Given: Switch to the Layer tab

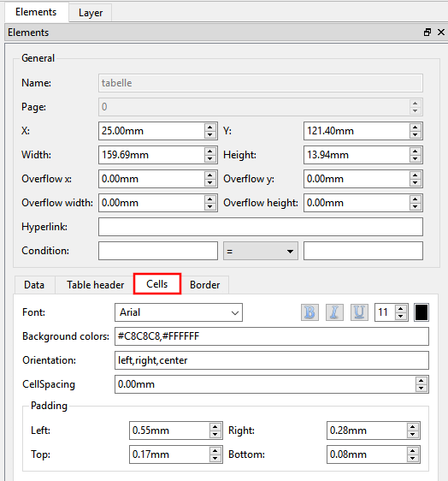Looking at the screenshot, I should [x=91, y=13].
